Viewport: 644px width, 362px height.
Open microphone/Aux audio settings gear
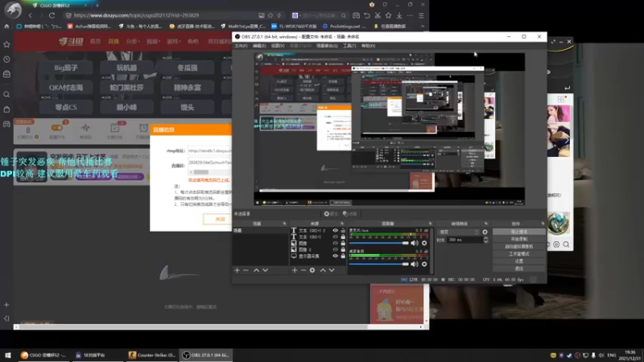click(424, 243)
